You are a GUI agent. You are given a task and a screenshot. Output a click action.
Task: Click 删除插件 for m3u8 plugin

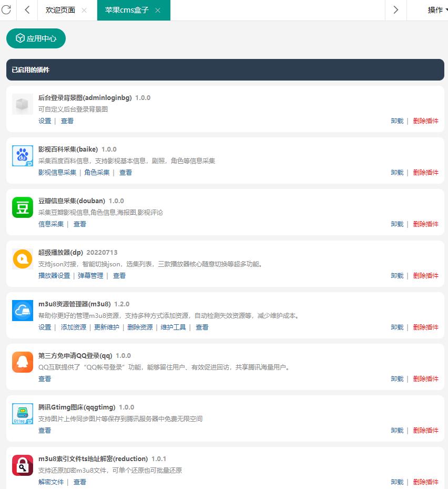[x=425, y=327]
